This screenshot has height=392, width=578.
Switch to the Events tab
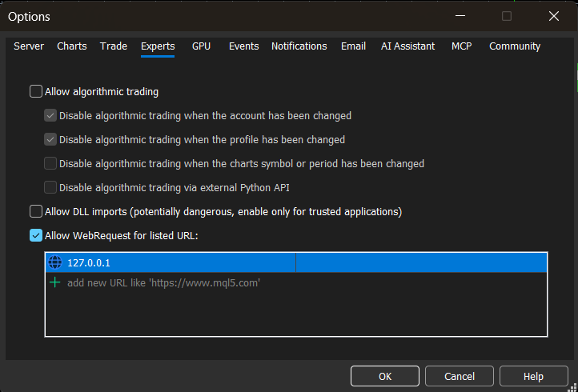(x=243, y=46)
